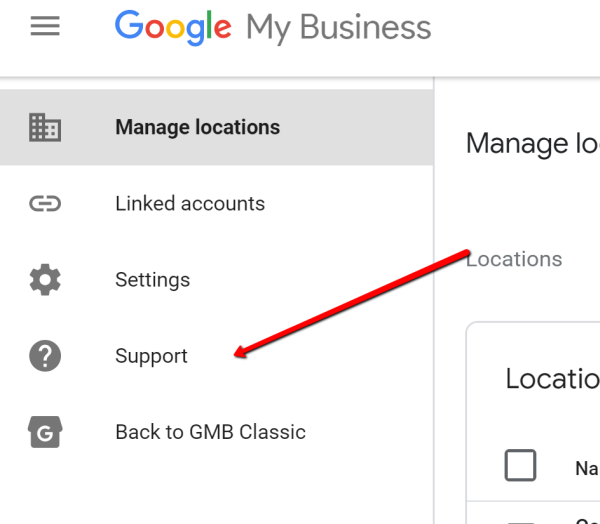Screen dimensions: 600x524
Task: Select Manage locations in the sidebar
Action: tap(217, 127)
